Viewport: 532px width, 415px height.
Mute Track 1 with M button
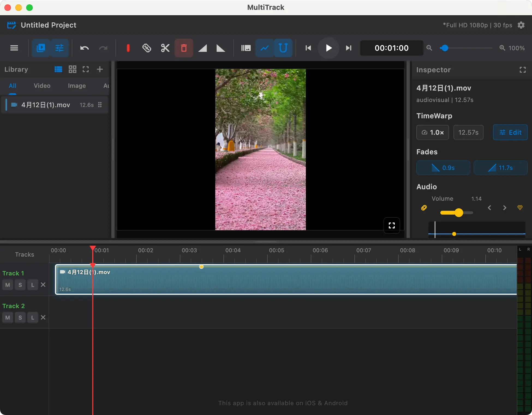click(8, 285)
